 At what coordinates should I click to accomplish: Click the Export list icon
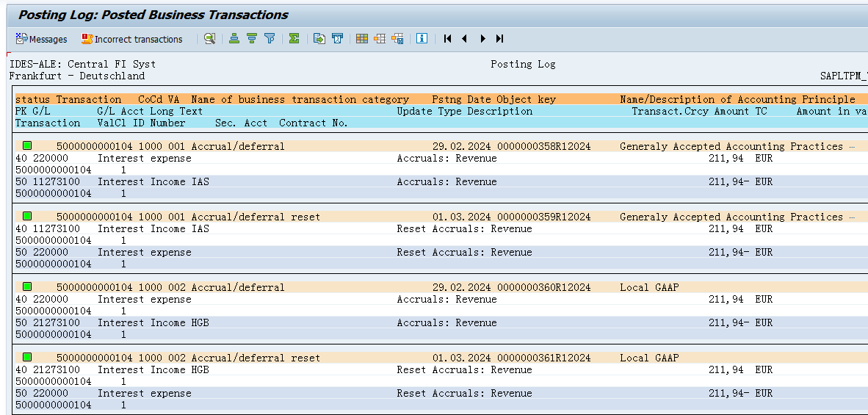coord(319,39)
